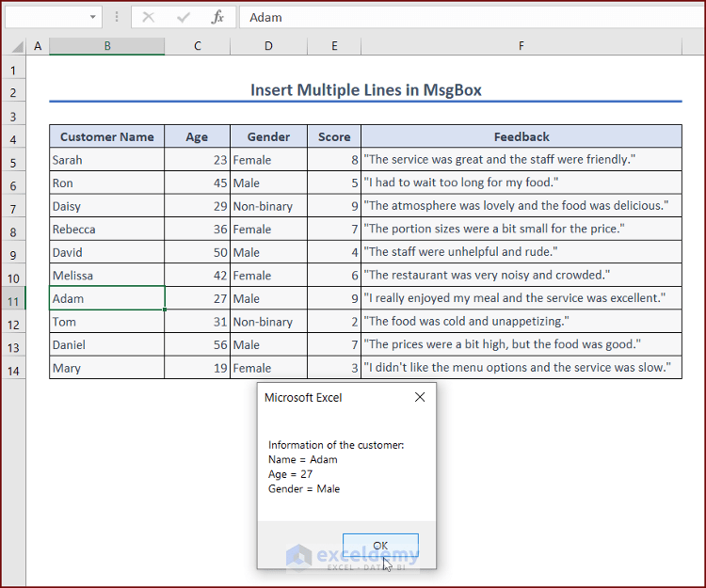Click Daisy's gender cell Non-binary
The height and width of the screenshot is (588, 706).
point(269,206)
